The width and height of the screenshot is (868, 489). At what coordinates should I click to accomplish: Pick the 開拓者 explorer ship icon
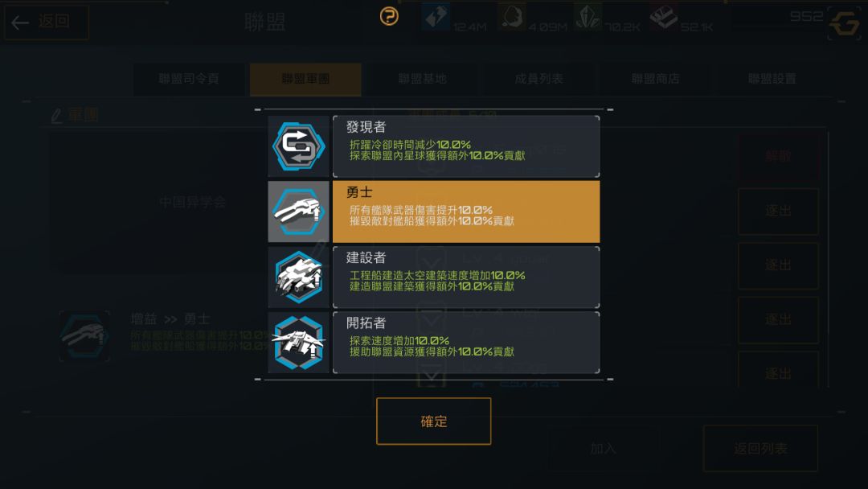pyautogui.click(x=298, y=343)
